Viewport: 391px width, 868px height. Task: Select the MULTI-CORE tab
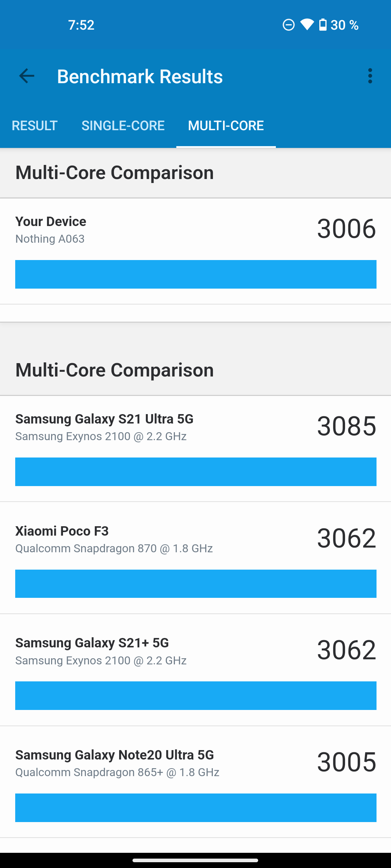(226, 125)
